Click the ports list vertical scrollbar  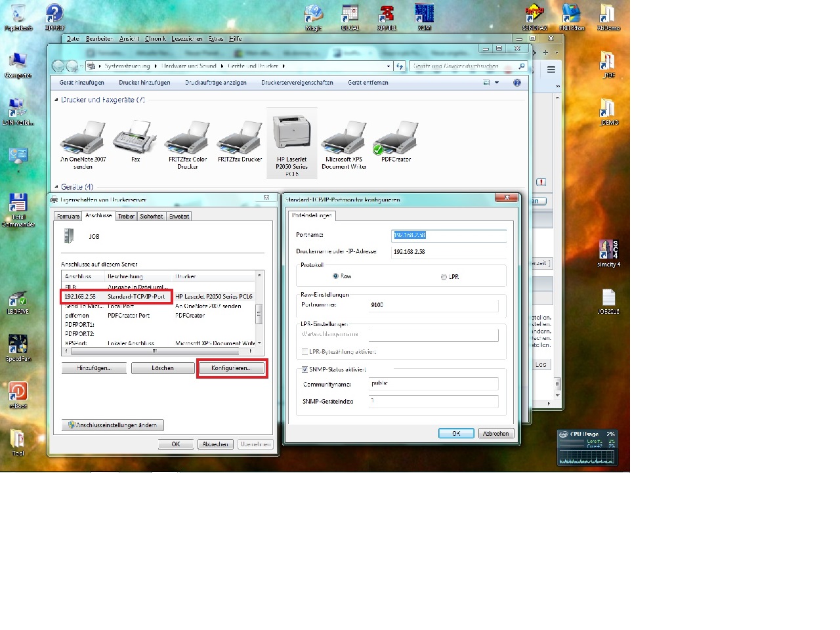click(x=259, y=309)
